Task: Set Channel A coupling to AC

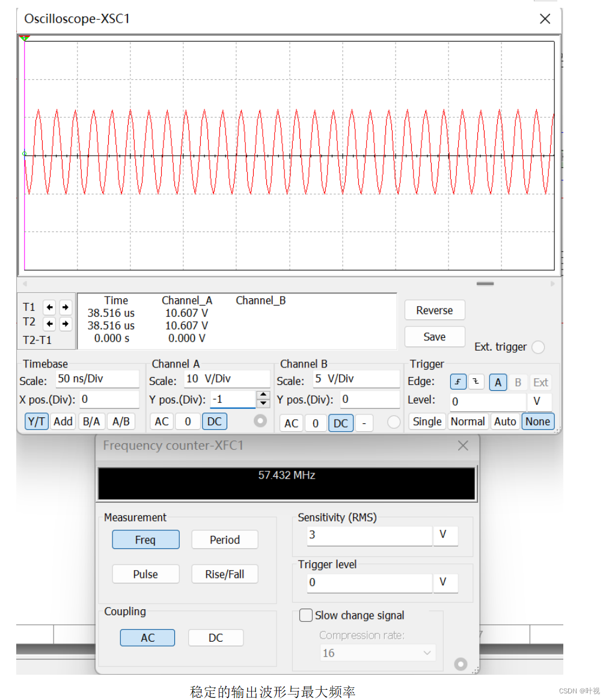Action: tap(162, 422)
